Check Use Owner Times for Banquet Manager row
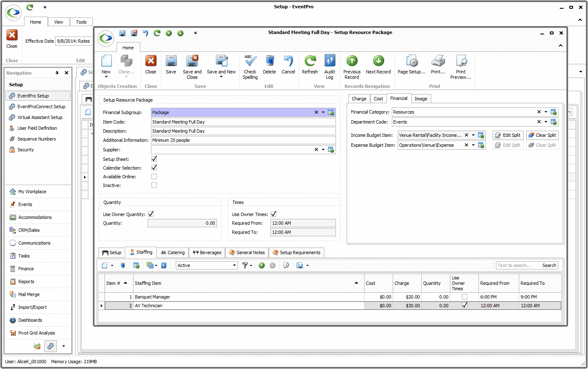The width and height of the screenshot is (588, 369). tap(464, 297)
